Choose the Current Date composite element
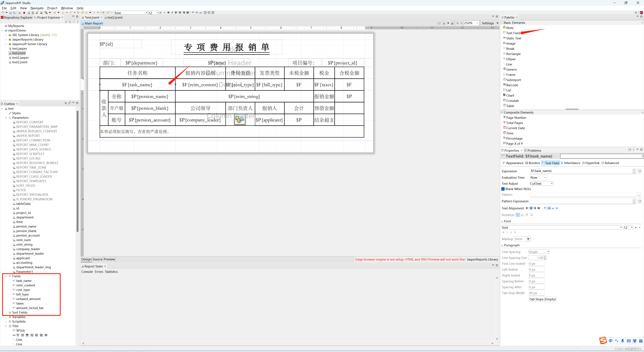Viewport: 644px width, 352px height. [514, 128]
